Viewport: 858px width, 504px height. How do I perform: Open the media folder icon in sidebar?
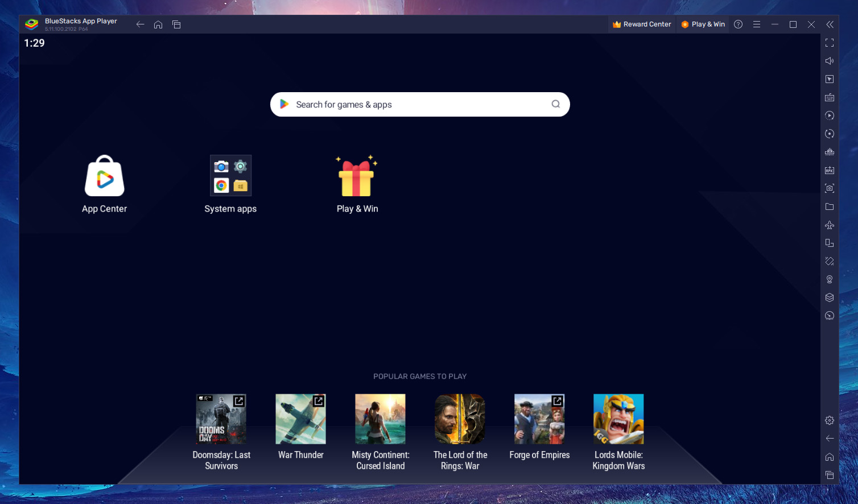830,206
